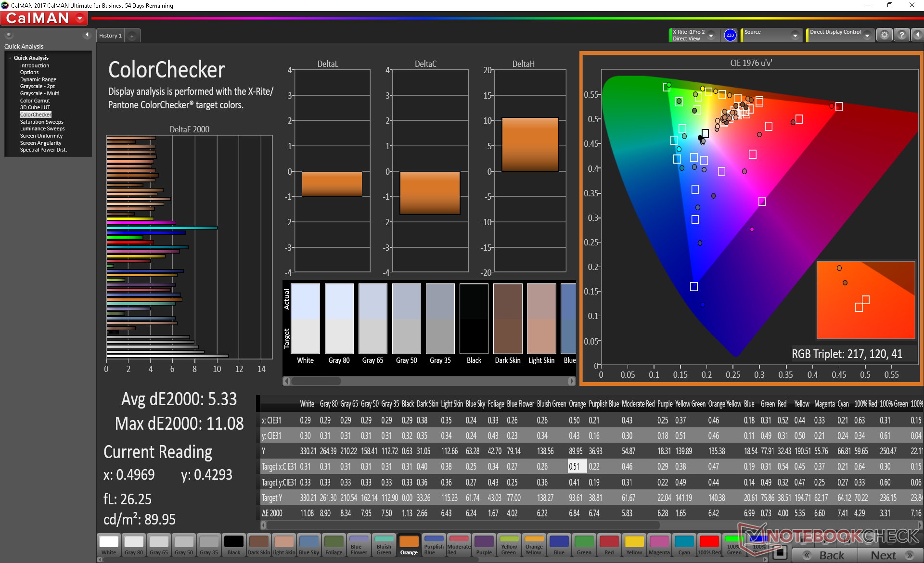Image resolution: width=924 pixels, height=563 pixels.
Task: Select Dynamic Range in the workflow list
Action: point(38,79)
